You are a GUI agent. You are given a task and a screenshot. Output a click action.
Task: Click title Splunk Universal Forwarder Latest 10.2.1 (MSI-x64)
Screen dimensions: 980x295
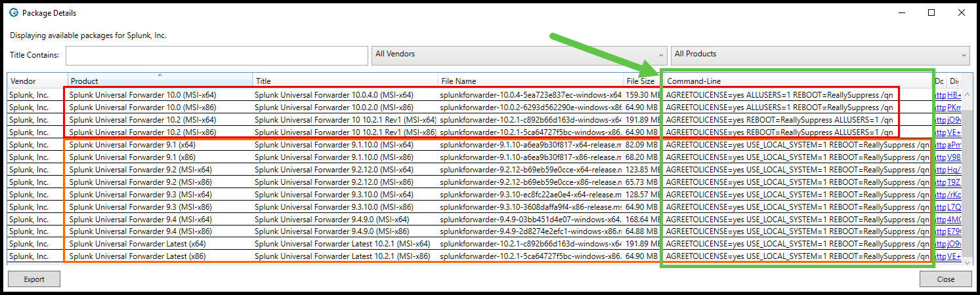tap(342, 245)
